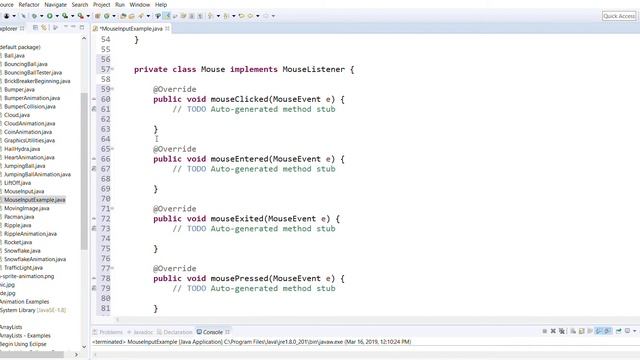640x360 pixels.
Task: Click Package Explorer vertical scrollbar thumb
Action: 84,171
